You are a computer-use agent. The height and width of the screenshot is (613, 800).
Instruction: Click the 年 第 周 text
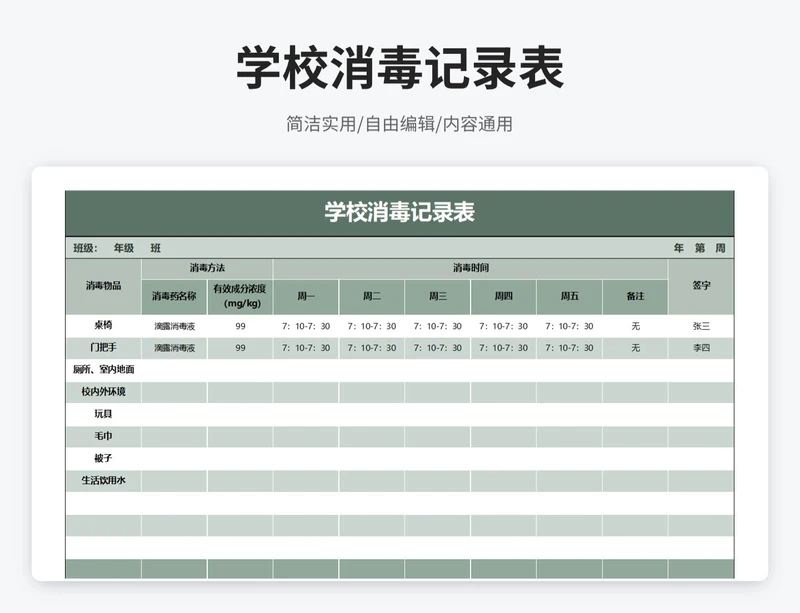tap(699, 248)
